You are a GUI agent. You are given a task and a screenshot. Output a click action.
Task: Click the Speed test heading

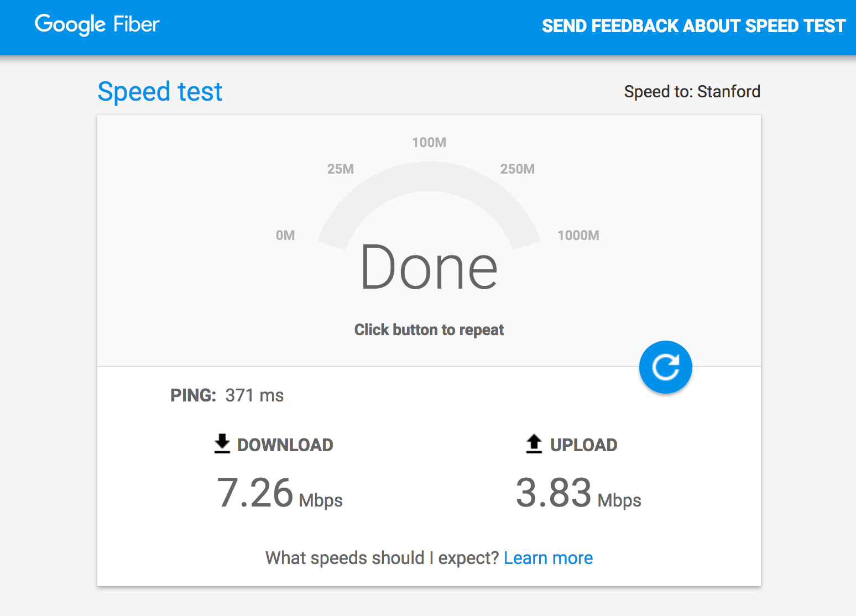pos(160,92)
